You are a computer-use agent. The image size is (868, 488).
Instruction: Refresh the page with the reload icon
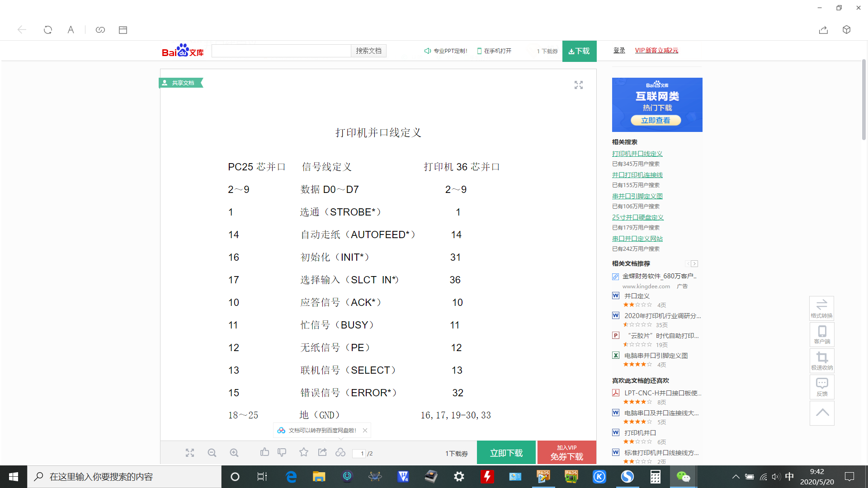click(x=48, y=30)
